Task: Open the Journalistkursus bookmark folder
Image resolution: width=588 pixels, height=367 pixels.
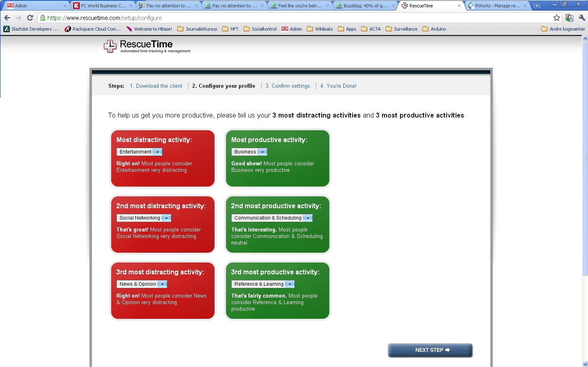Action: [x=197, y=29]
